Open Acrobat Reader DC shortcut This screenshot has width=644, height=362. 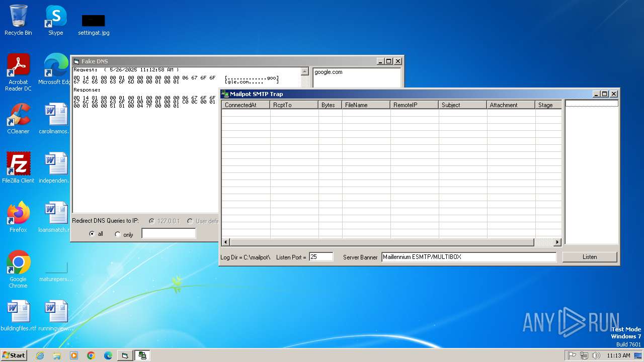18,72
